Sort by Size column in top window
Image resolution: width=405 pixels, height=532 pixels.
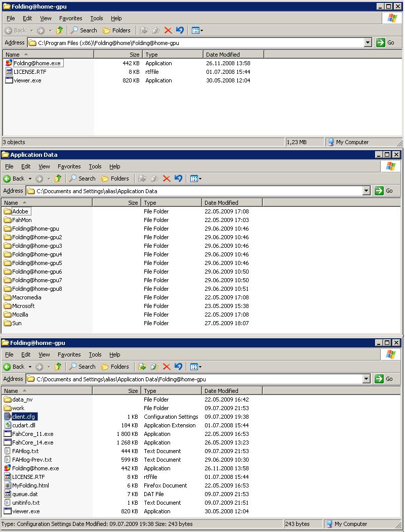tap(117, 55)
